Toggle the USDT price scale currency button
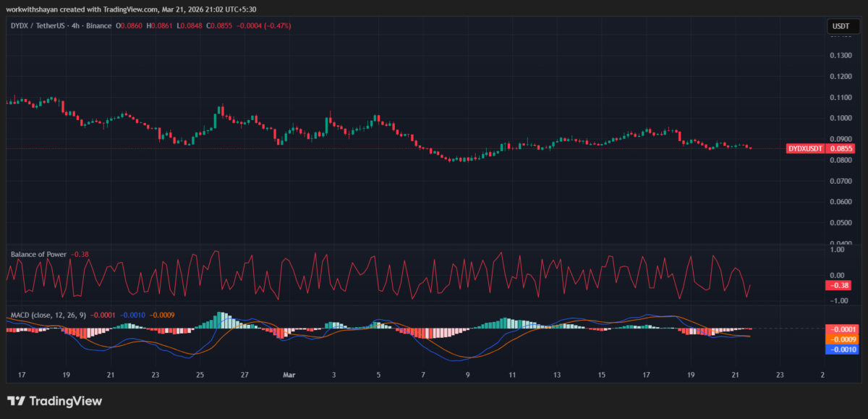 [842, 25]
